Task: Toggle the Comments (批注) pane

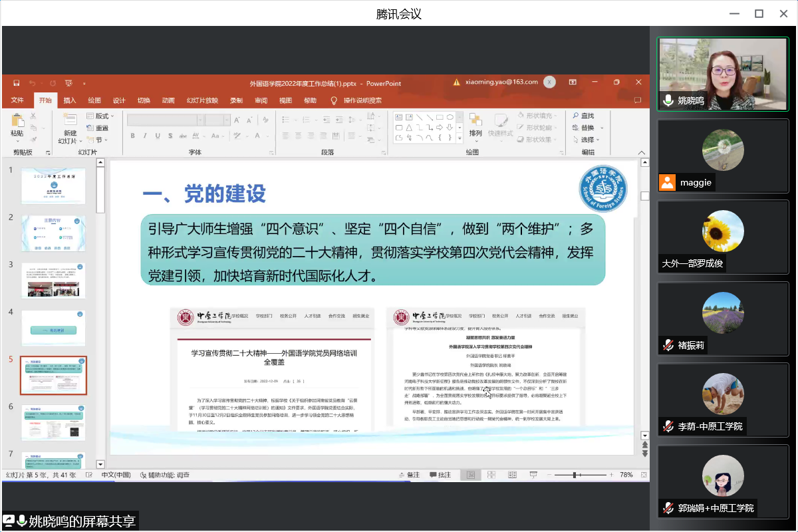Action: [x=440, y=475]
